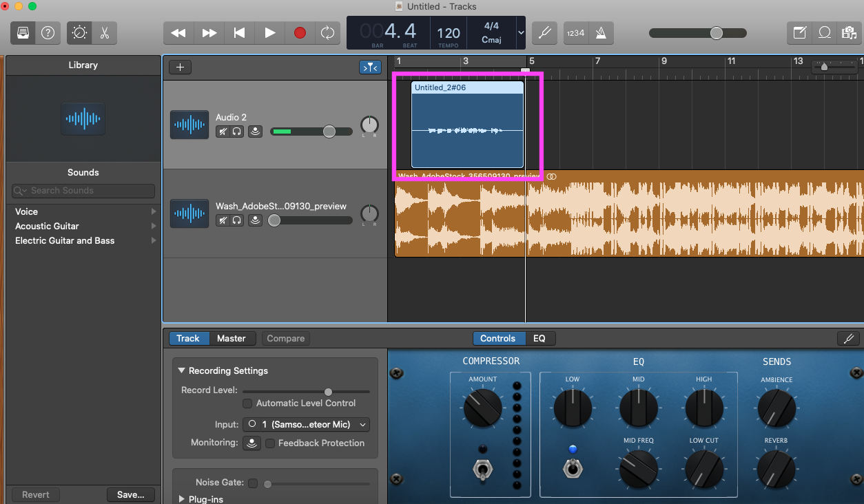Enable Feedback Protection checkbox

point(269,443)
